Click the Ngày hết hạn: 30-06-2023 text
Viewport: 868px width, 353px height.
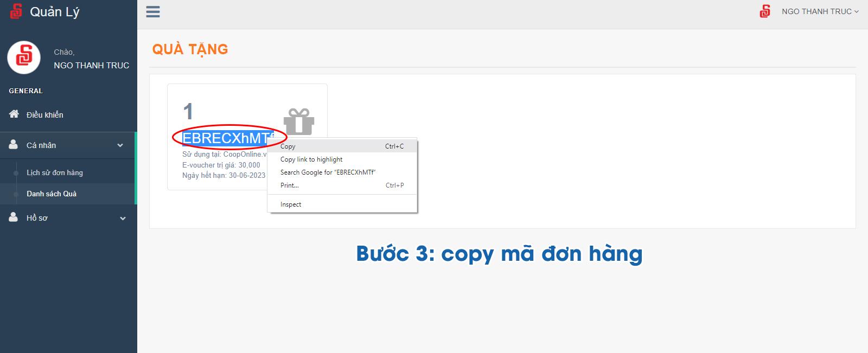[x=224, y=175]
